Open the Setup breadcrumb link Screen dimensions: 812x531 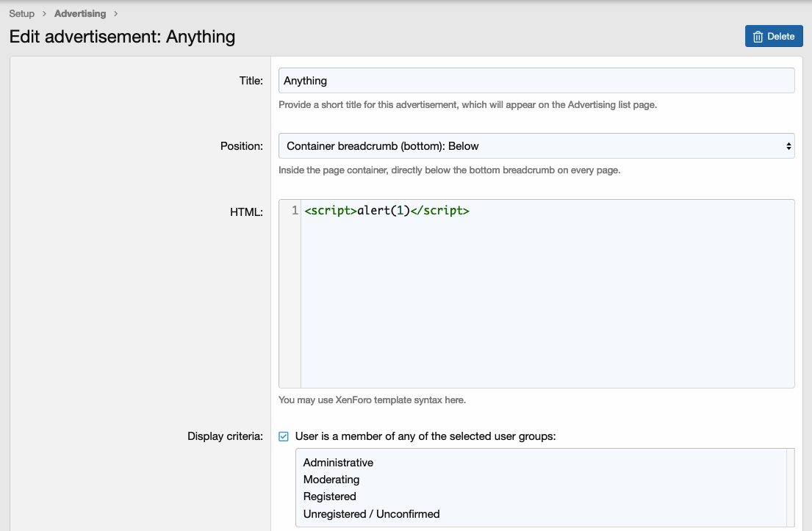click(x=22, y=13)
